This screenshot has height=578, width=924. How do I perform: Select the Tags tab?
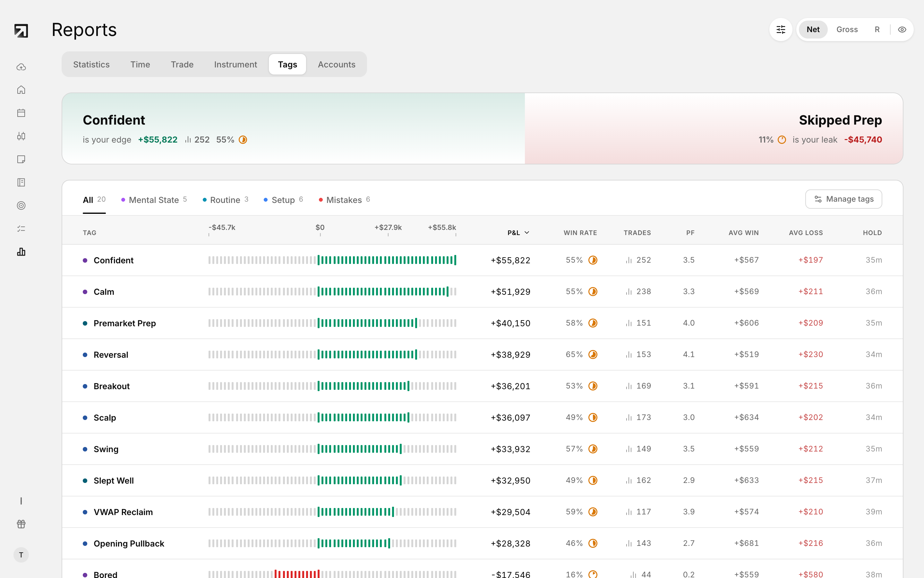287,64
